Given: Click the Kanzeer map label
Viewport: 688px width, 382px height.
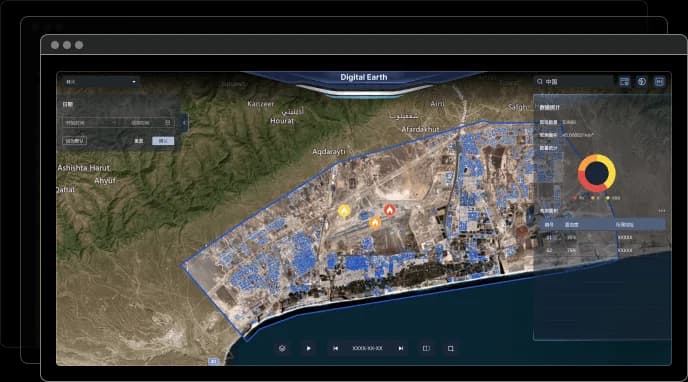Looking at the screenshot, I should 261,104.
